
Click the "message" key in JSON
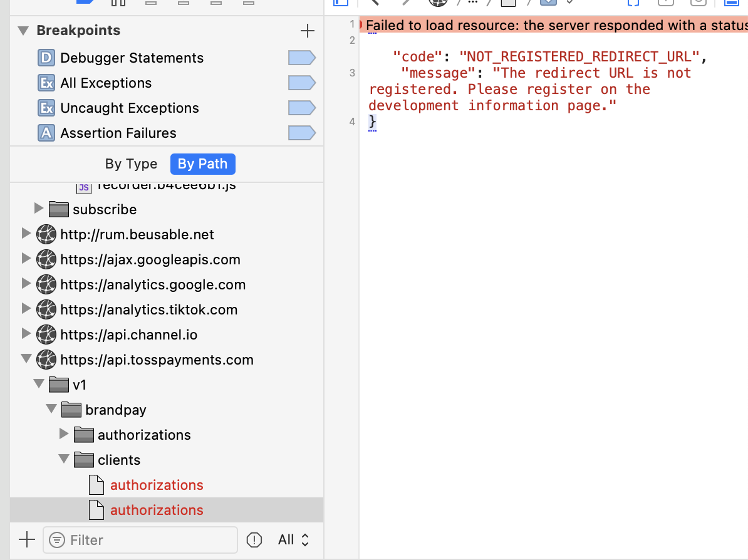pyautogui.click(x=438, y=73)
